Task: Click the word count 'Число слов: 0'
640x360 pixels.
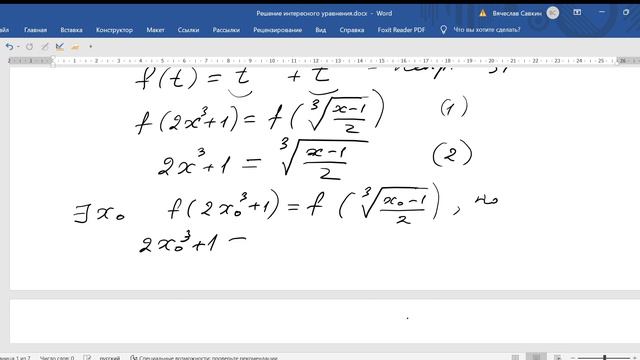Action: point(57,358)
